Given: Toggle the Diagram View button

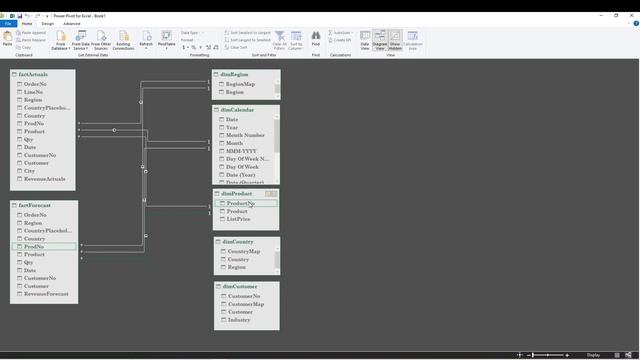Looking at the screenshot, I should pos(380,40).
